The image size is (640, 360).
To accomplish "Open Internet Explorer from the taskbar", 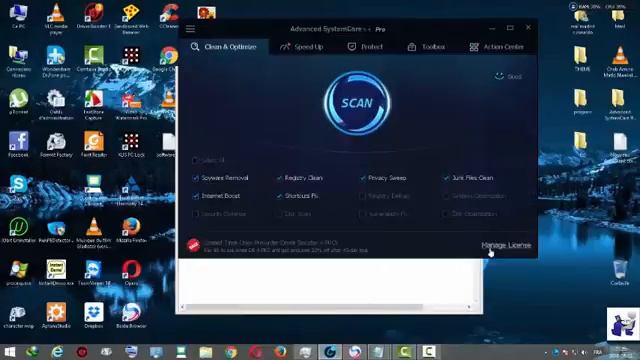I will point(57,352).
